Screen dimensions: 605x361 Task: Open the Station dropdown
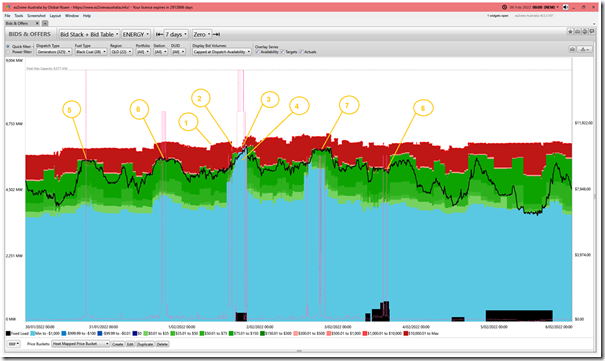pos(161,52)
